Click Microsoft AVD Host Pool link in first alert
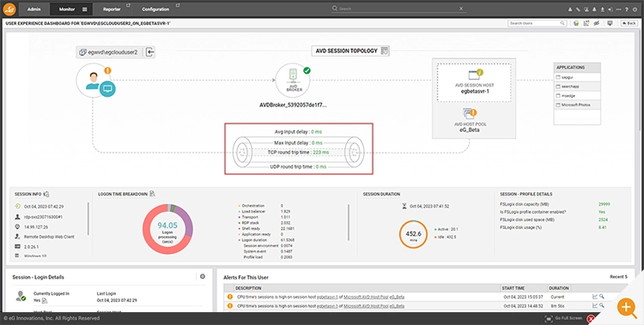This screenshot has height=325, width=644. tap(366, 297)
